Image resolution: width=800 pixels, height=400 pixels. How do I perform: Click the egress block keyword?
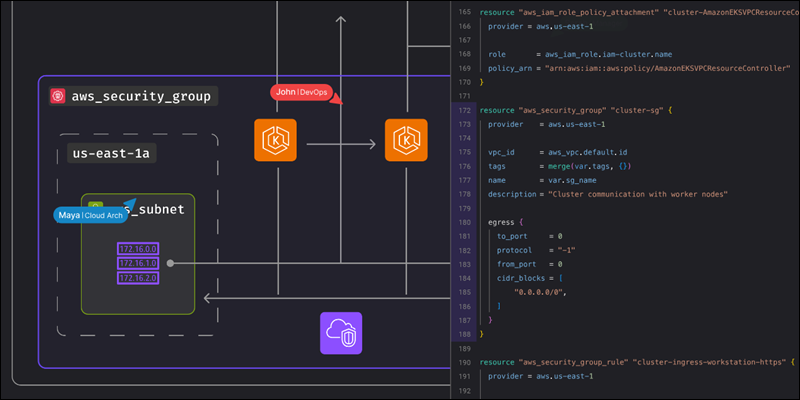pos(500,222)
